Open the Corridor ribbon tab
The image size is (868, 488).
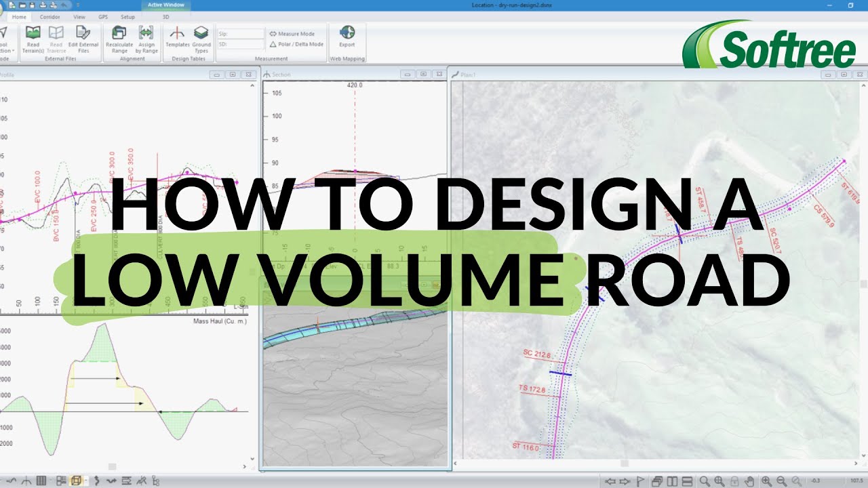pos(50,17)
